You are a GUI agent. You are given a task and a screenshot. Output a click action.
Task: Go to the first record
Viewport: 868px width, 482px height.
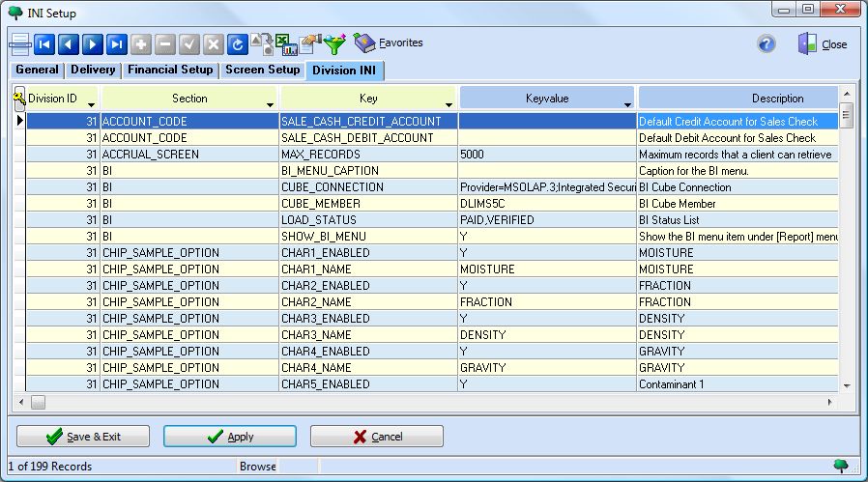(44, 44)
